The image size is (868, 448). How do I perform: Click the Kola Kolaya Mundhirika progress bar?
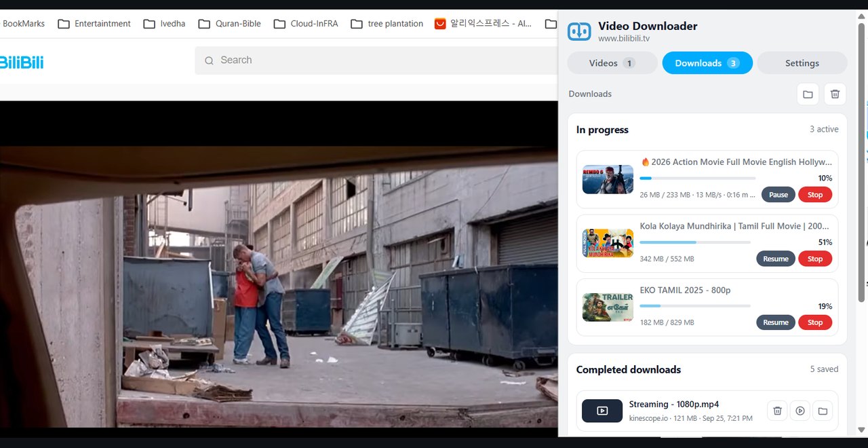[695, 242]
